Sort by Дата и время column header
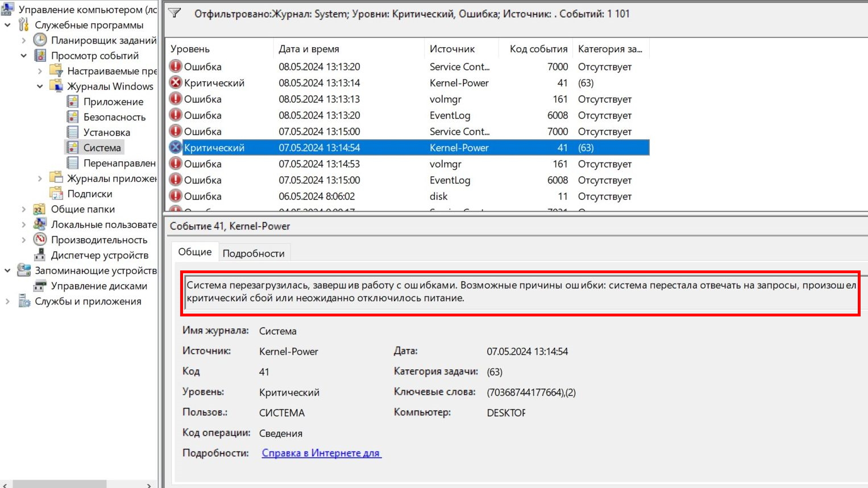This screenshot has width=868, height=488. click(348, 49)
